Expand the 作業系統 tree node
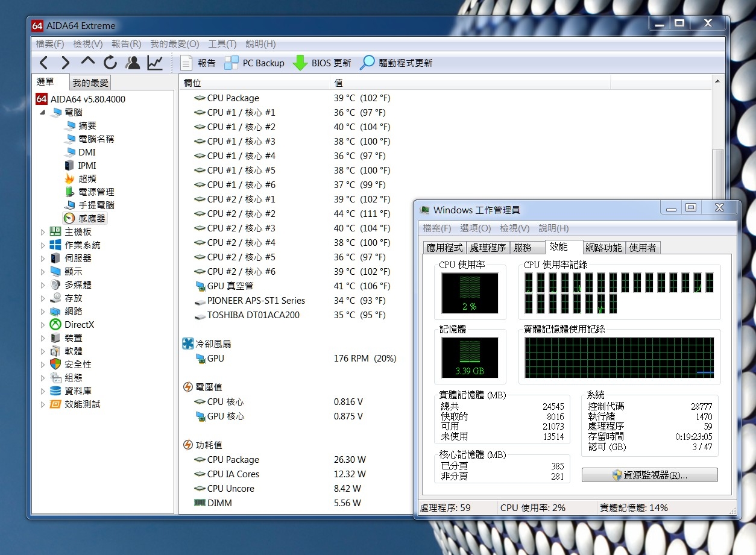 pyautogui.click(x=43, y=245)
